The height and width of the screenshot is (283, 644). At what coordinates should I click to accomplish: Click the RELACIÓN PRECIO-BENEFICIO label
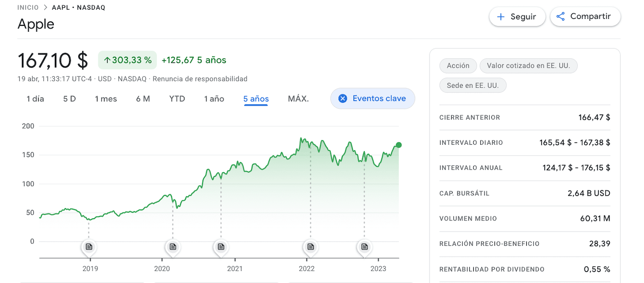point(489,244)
